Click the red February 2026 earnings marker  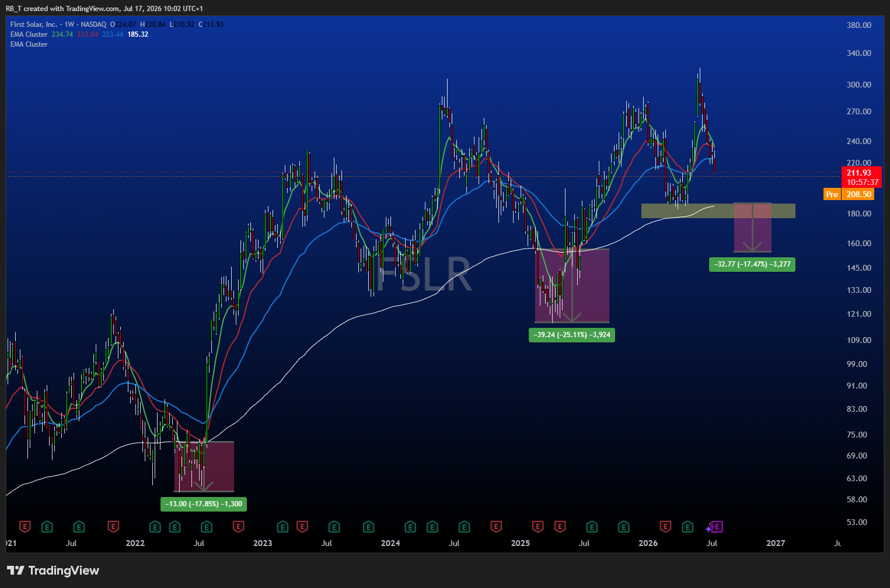pos(665,527)
